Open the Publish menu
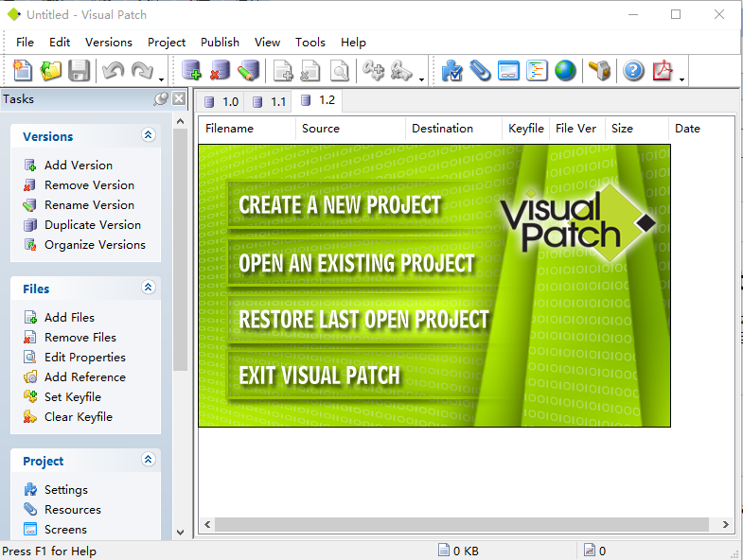The height and width of the screenshot is (560, 743). (x=220, y=43)
